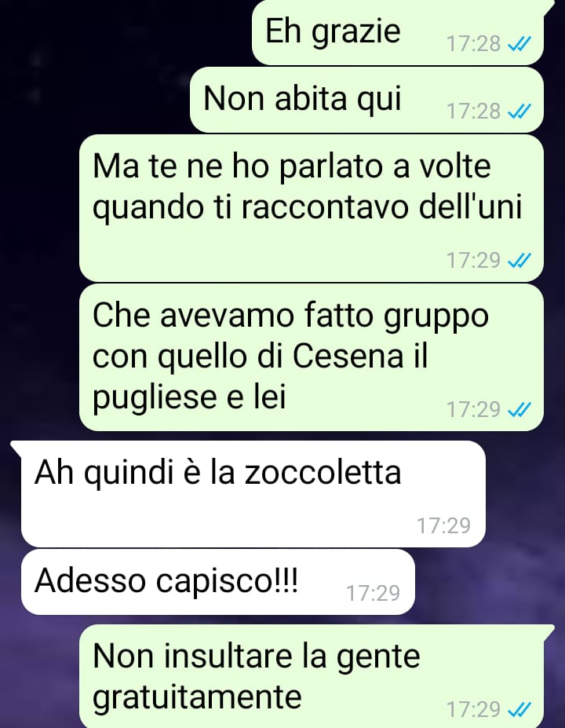Tap the "Che avevamo fatto gruppo" message
565x728 pixels.
tap(312, 357)
